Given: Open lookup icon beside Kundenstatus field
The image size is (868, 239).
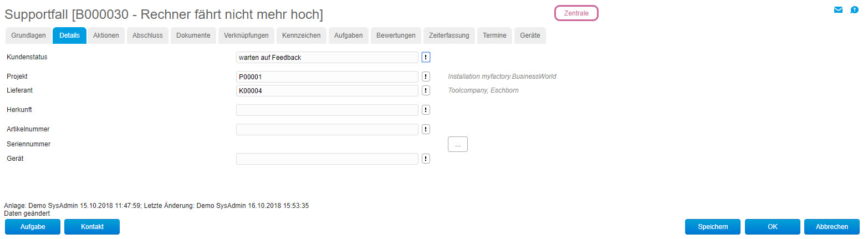Looking at the screenshot, I should (426, 57).
